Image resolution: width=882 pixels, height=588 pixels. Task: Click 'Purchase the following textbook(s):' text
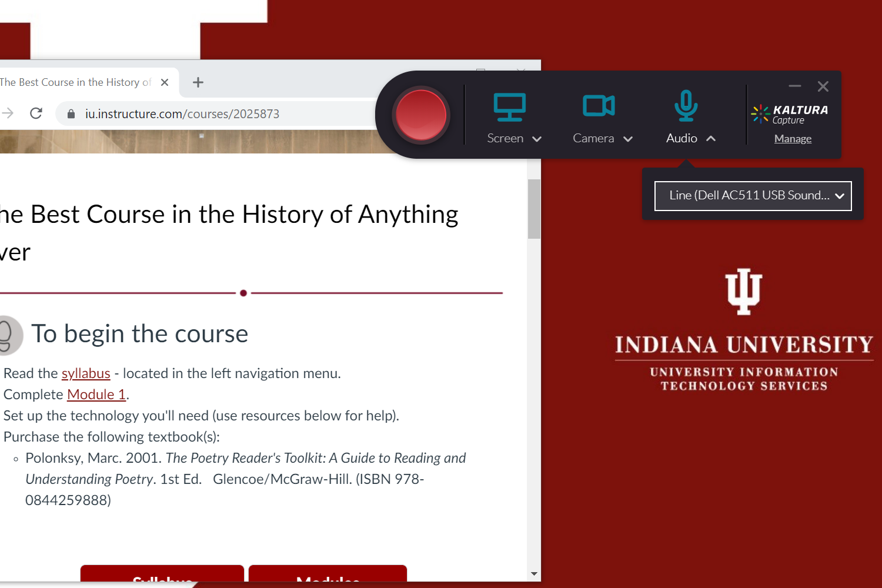(112, 437)
